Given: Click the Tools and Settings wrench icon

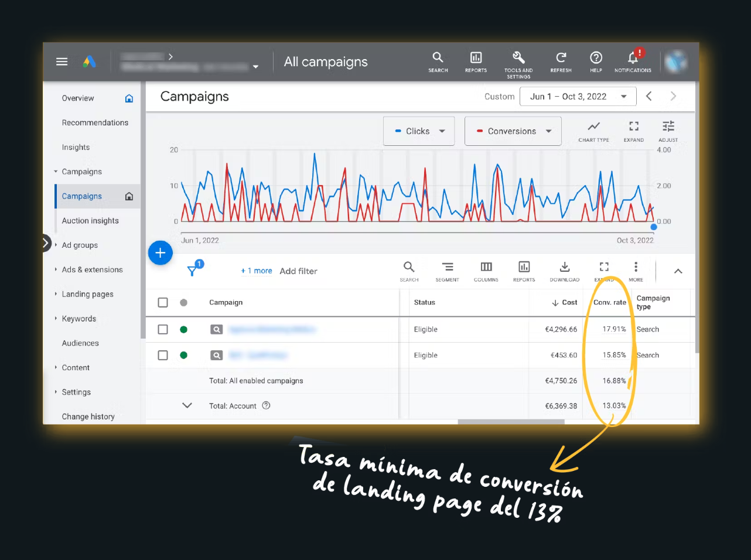Looking at the screenshot, I should click(x=518, y=58).
